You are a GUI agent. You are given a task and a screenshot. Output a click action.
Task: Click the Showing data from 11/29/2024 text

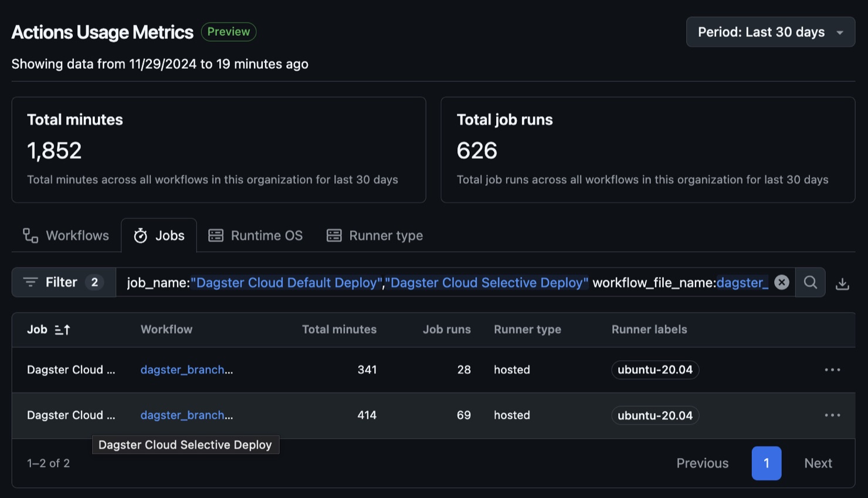pyautogui.click(x=160, y=64)
